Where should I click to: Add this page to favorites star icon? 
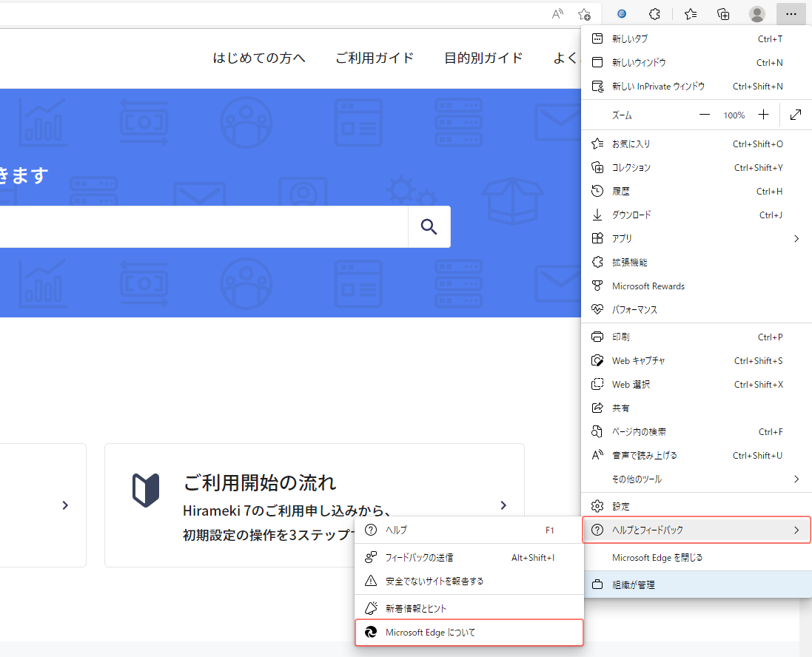click(584, 14)
